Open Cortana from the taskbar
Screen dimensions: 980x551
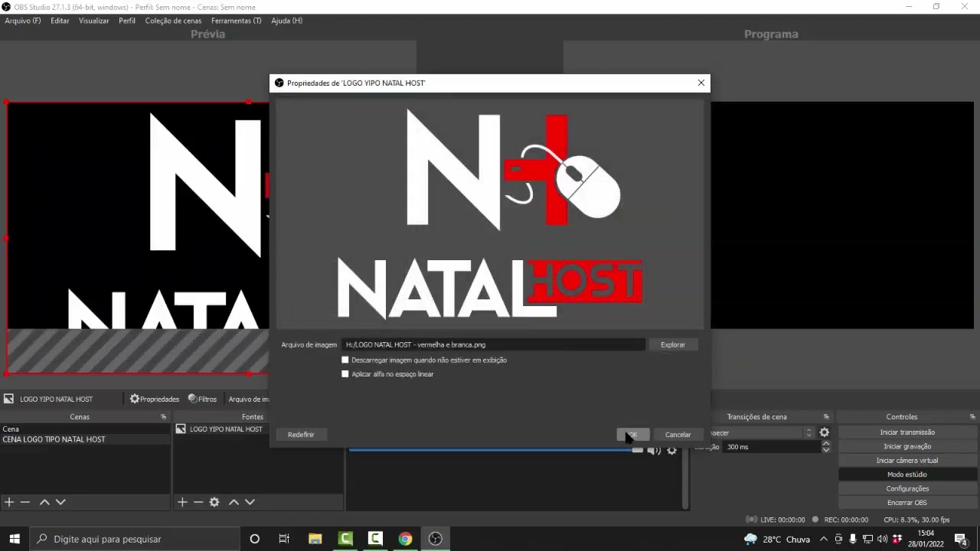click(255, 539)
